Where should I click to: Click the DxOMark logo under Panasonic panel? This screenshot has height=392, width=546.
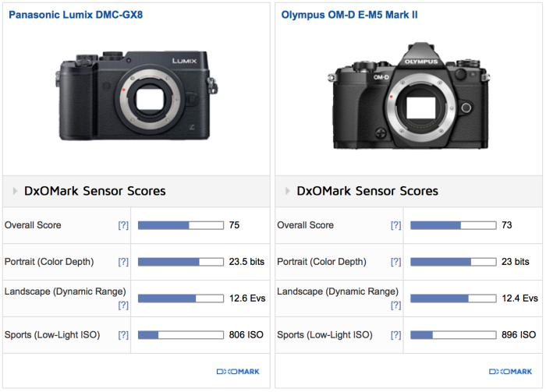click(x=239, y=372)
